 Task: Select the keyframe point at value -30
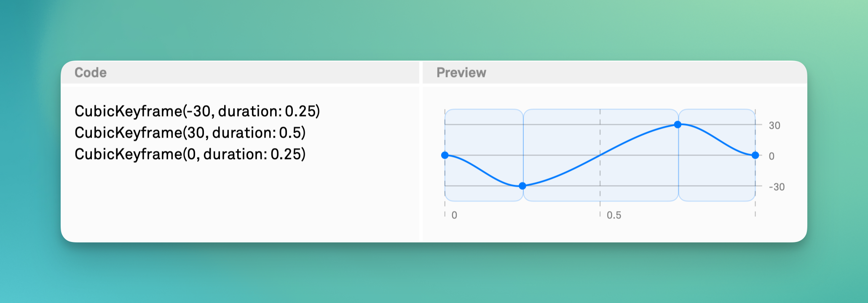pyautogui.click(x=522, y=186)
